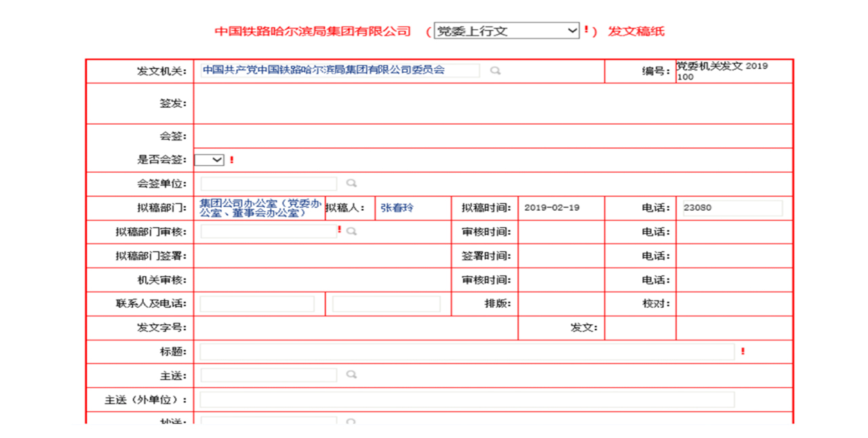Focus the 标题 title input field
Viewport: 868px width, 438px height.
pyautogui.click(x=467, y=352)
